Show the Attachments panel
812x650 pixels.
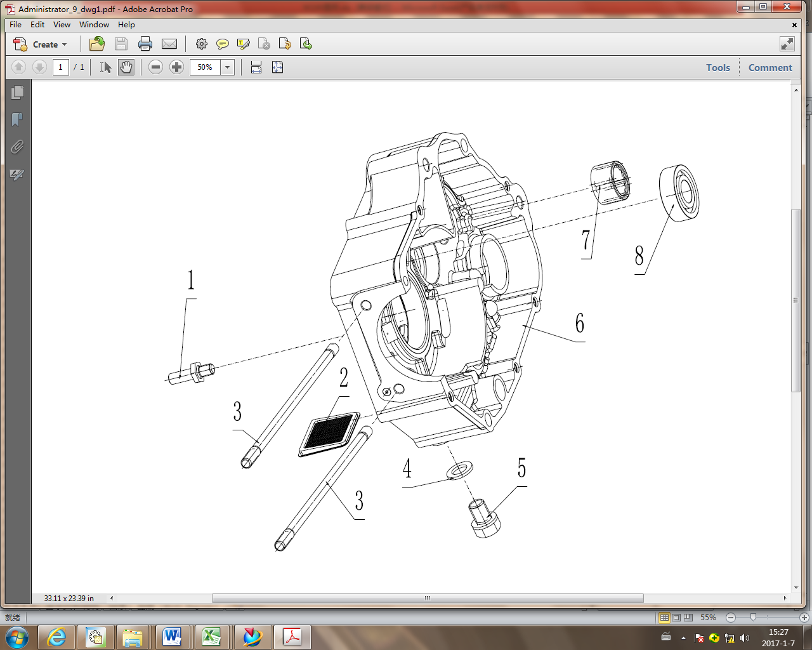17,147
